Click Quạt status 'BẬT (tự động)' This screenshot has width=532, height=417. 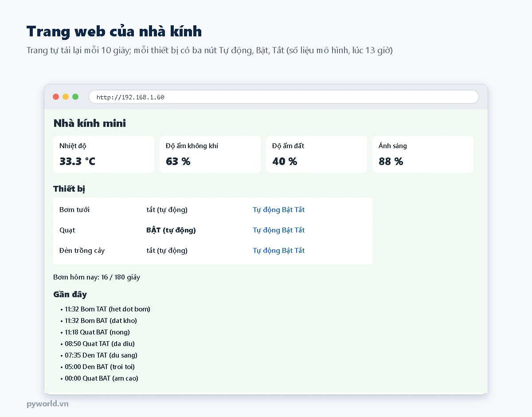pyautogui.click(x=171, y=230)
